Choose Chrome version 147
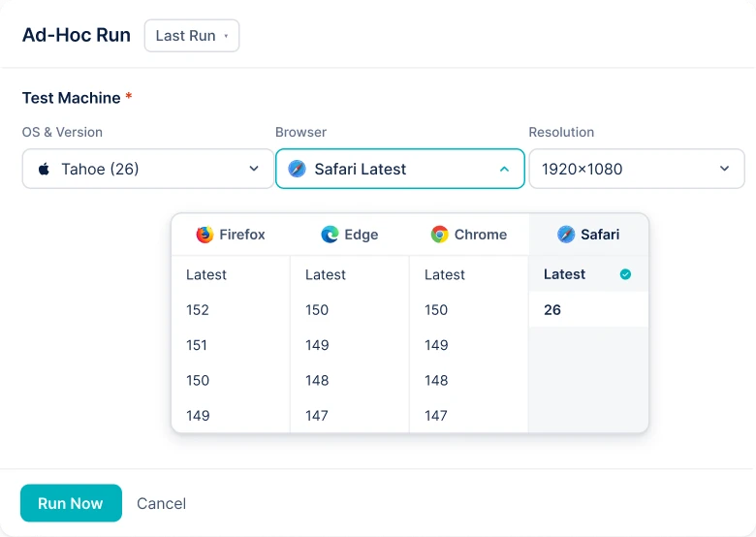 (469, 416)
